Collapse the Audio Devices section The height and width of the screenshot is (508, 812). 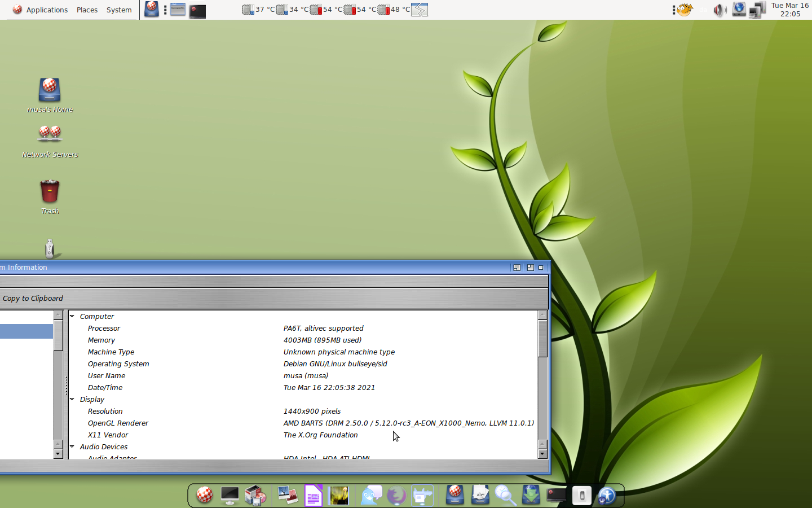coord(72,446)
